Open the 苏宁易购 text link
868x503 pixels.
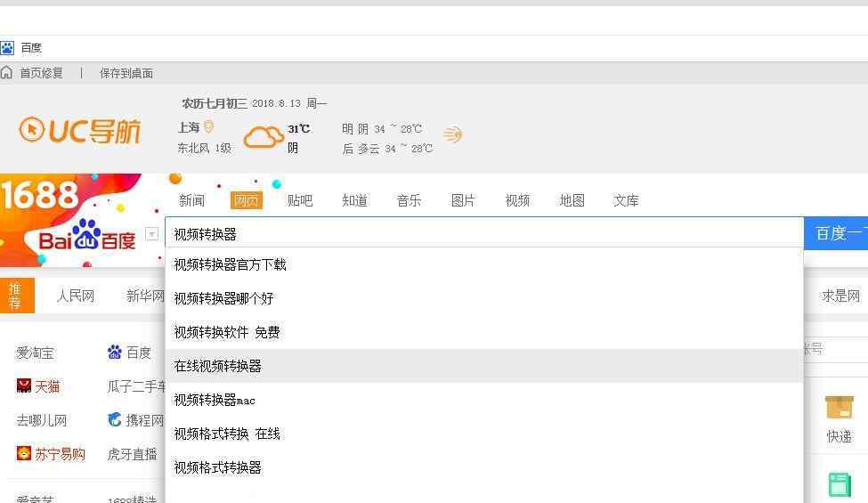60,454
